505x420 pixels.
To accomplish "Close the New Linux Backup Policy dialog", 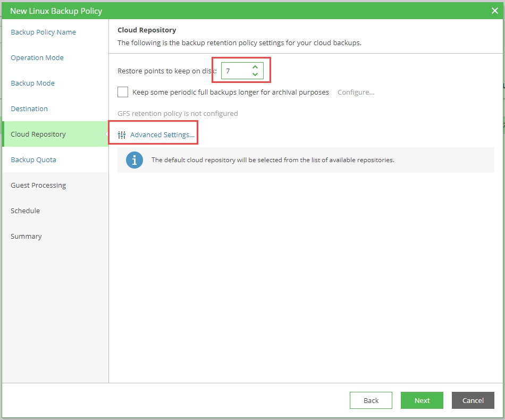I will (494, 11).
